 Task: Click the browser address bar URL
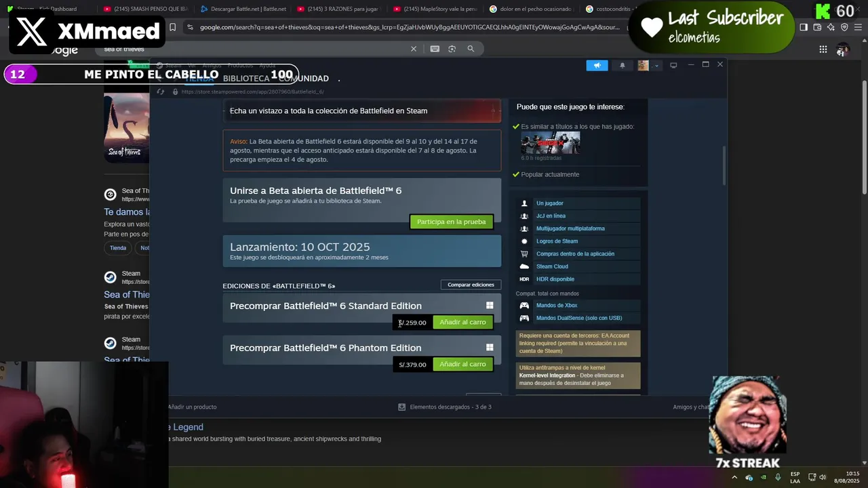click(410, 27)
